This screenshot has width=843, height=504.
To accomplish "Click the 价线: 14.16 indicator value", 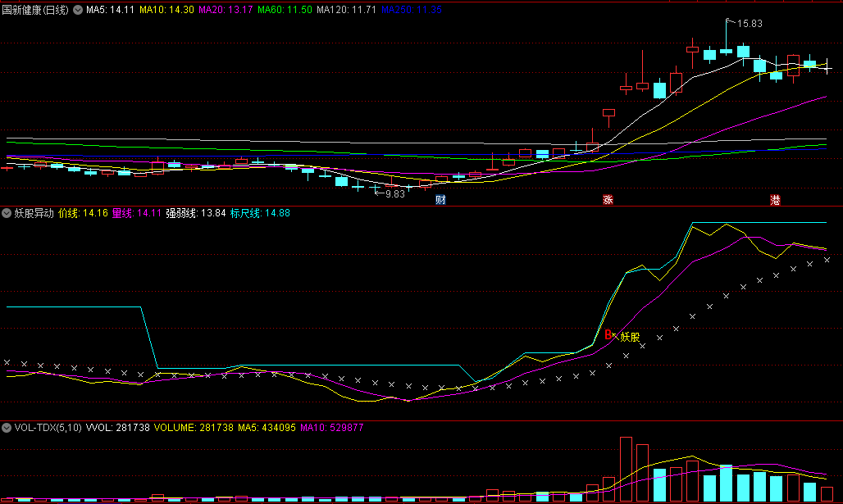I will pyautogui.click(x=83, y=213).
